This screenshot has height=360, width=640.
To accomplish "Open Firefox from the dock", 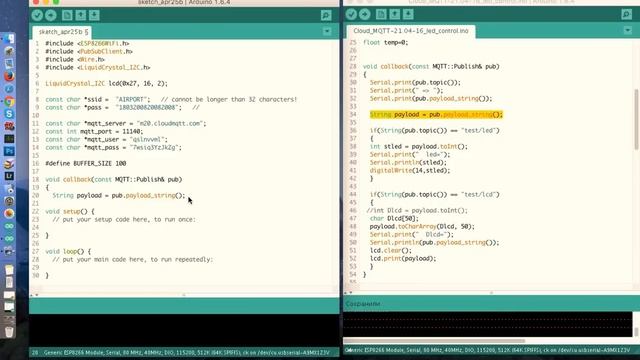I will click(9, 76).
